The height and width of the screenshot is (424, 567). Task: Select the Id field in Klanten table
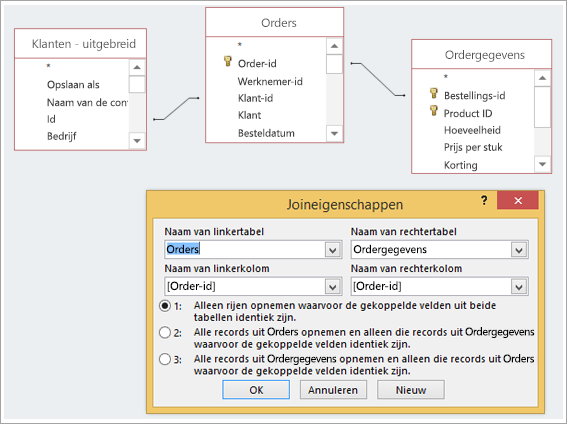51,119
